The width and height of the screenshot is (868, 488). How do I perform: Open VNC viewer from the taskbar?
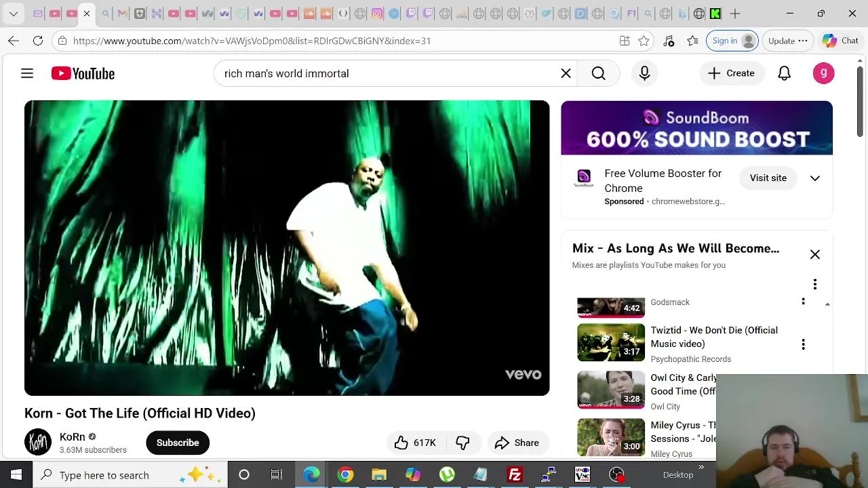click(583, 475)
